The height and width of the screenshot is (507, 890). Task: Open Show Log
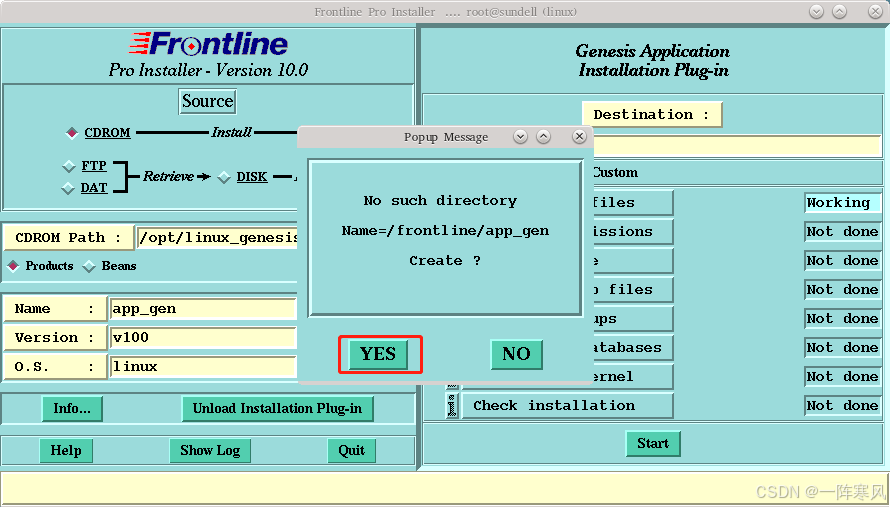(x=210, y=451)
